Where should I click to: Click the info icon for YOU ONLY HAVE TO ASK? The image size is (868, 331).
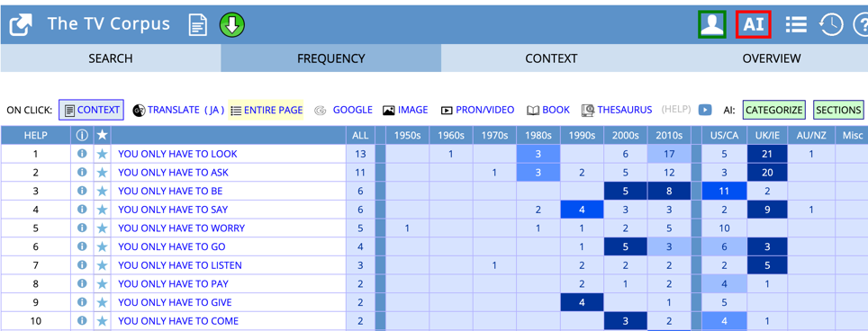coord(82,173)
